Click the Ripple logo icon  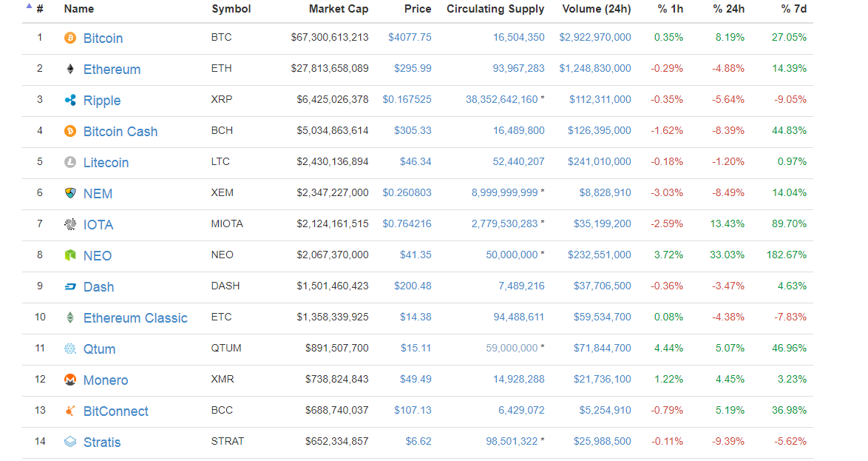70,100
